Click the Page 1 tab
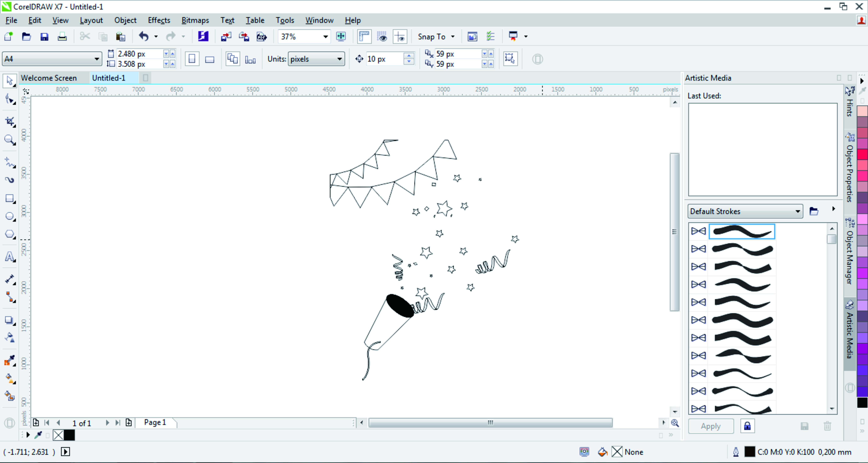The width and height of the screenshot is (868, 463). click(x=155, y=422)
